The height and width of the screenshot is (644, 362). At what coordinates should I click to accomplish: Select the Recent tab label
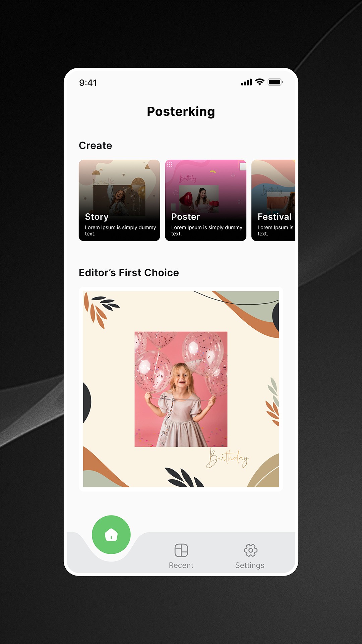[181, 565]
